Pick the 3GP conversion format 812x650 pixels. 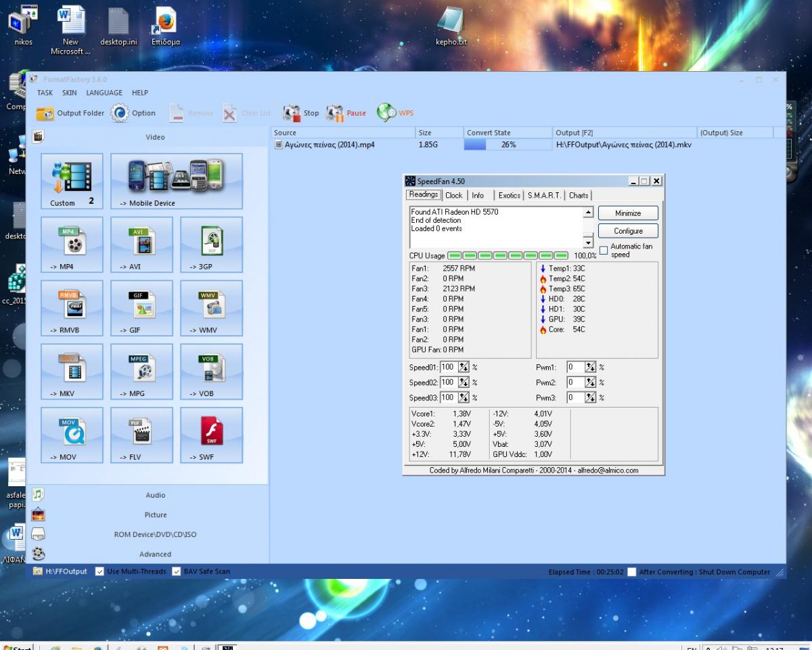211,244
